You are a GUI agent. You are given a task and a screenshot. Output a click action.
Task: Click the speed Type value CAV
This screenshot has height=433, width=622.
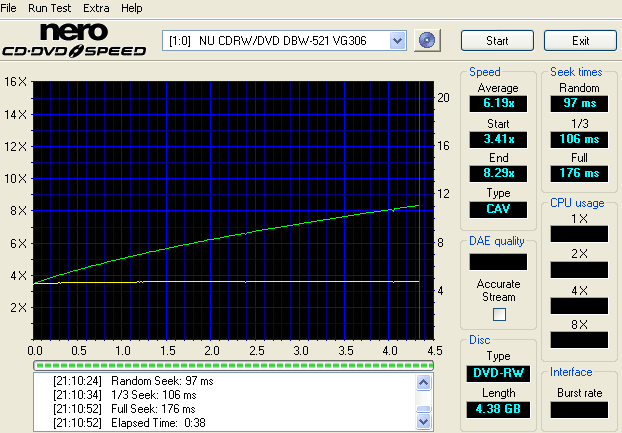coord(498,209)
